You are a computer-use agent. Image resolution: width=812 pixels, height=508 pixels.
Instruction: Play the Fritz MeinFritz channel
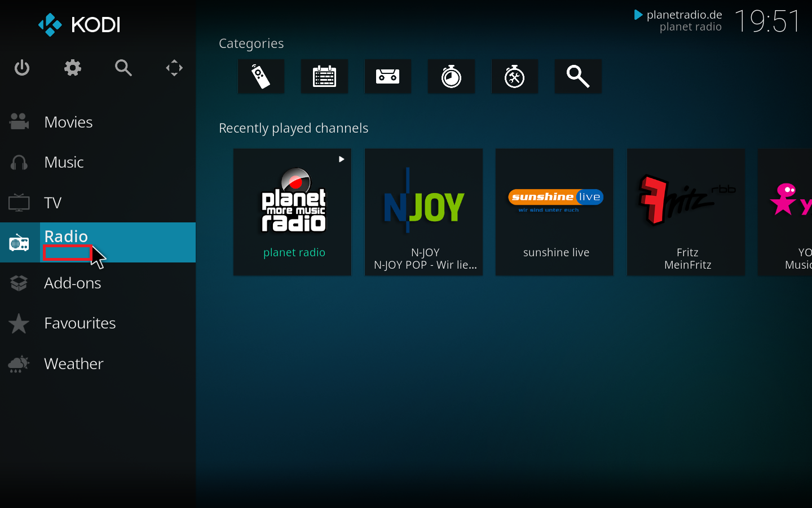pyautogui.click(x=686, y=212)
